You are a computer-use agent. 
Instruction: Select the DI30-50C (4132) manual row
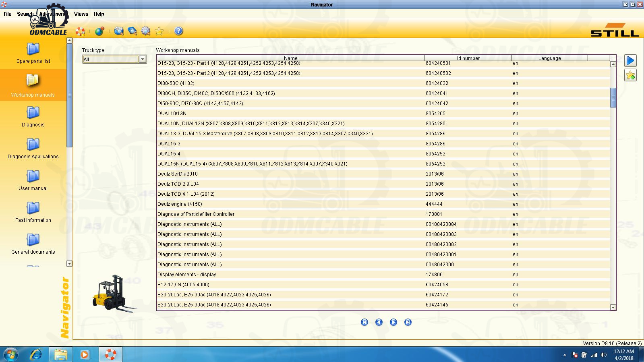click(383, 83)
